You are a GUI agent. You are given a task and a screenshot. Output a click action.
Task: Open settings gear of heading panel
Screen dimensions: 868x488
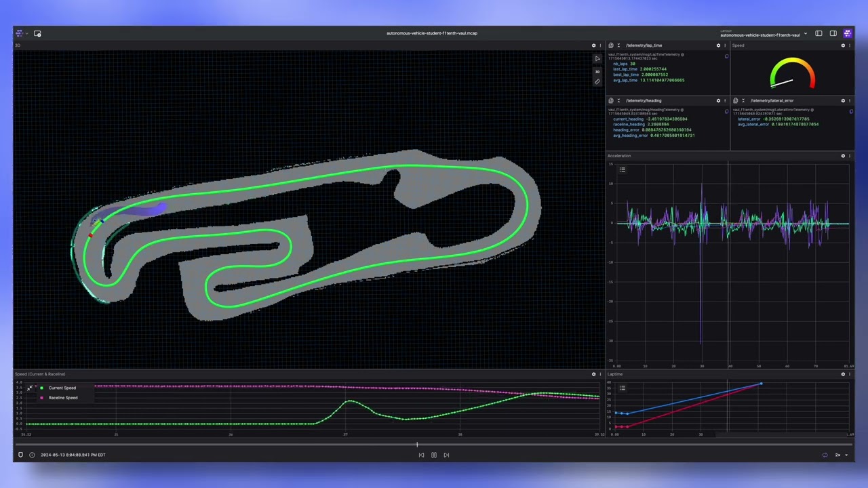tap(719, 100)
